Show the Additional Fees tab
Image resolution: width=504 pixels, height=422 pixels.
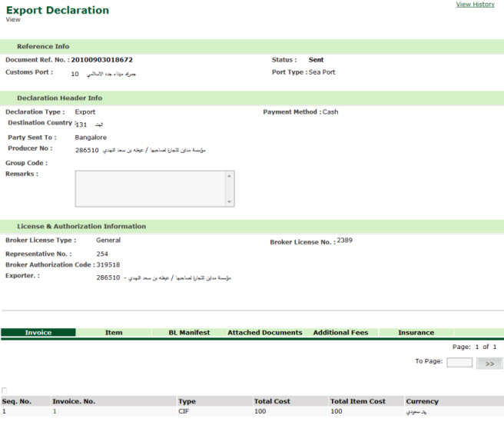(340, 333)
